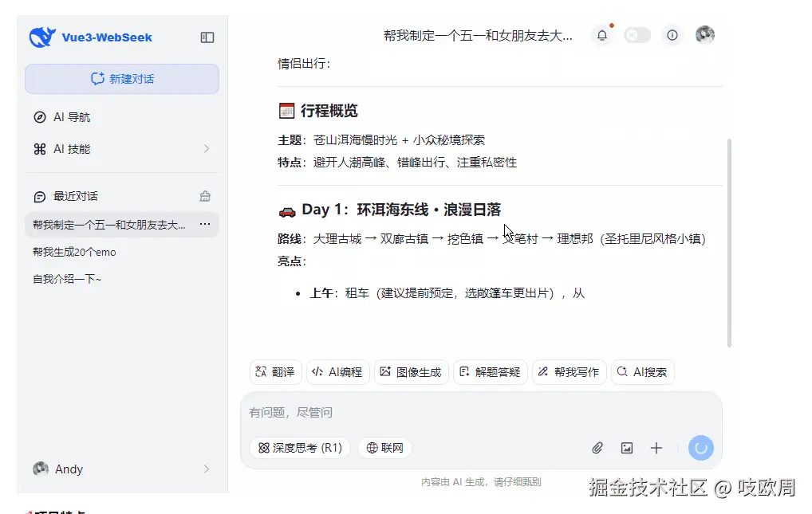Expand the Andy account menu
This screenshot has width=812, height=514.
coord(121,469)
